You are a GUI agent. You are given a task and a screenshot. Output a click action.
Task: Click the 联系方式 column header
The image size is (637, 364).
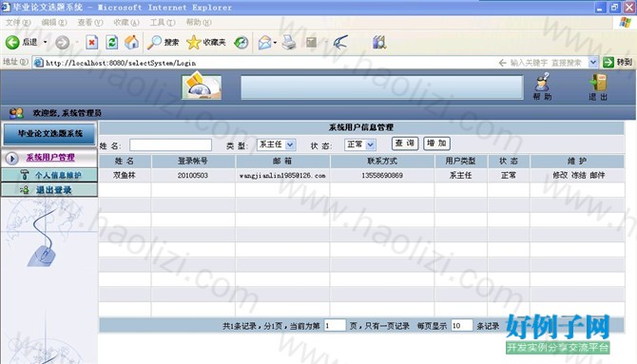pyautogui.click(x=382, y=161)
